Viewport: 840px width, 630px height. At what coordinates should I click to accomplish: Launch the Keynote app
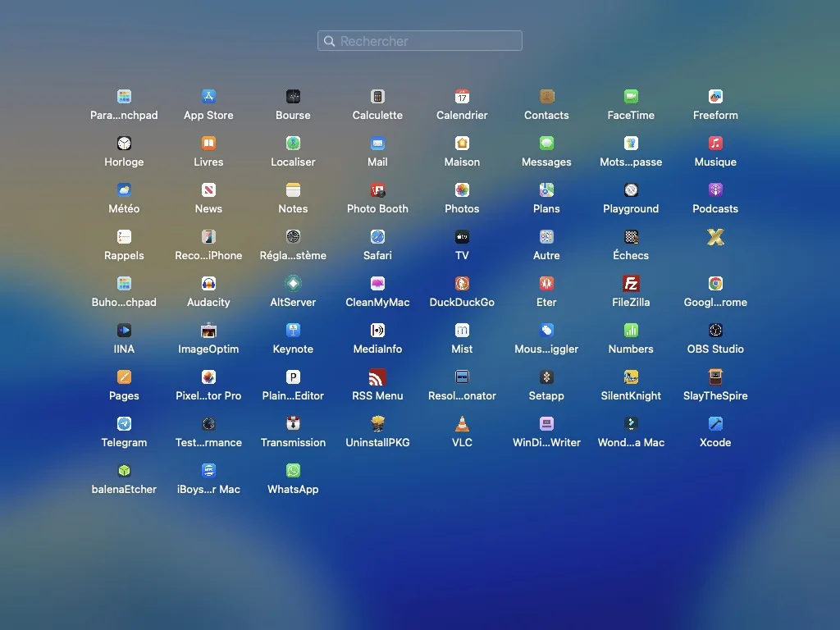pos(293,331)
